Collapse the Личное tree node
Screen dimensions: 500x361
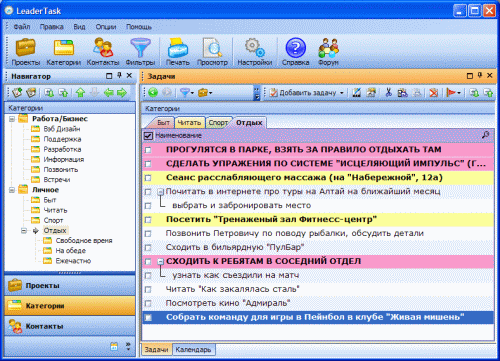click(x=12, y=190)
